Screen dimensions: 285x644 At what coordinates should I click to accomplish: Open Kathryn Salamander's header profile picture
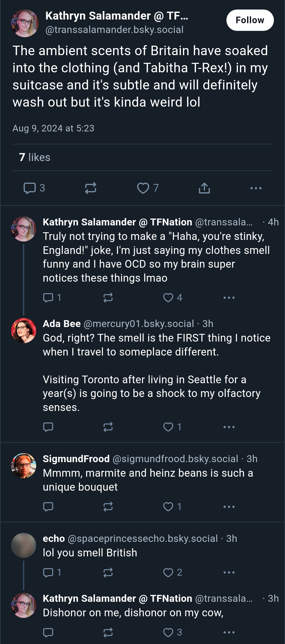(x=25, y=23)
